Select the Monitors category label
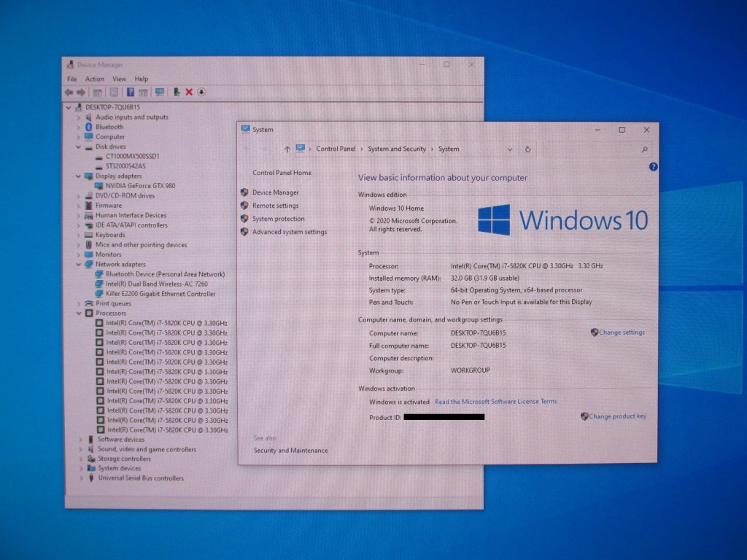The height and width of the screenshot is (560, 747). coord(108,254)
